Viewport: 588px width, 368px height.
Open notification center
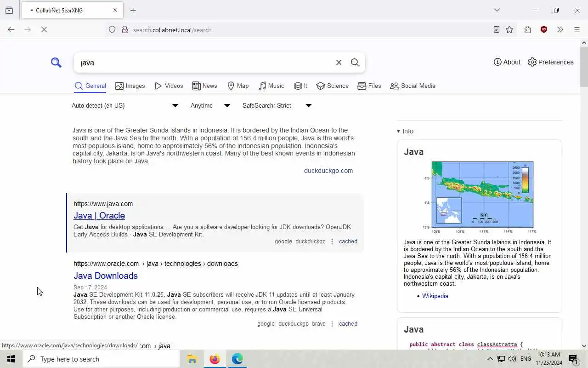[x=573, y=359]
